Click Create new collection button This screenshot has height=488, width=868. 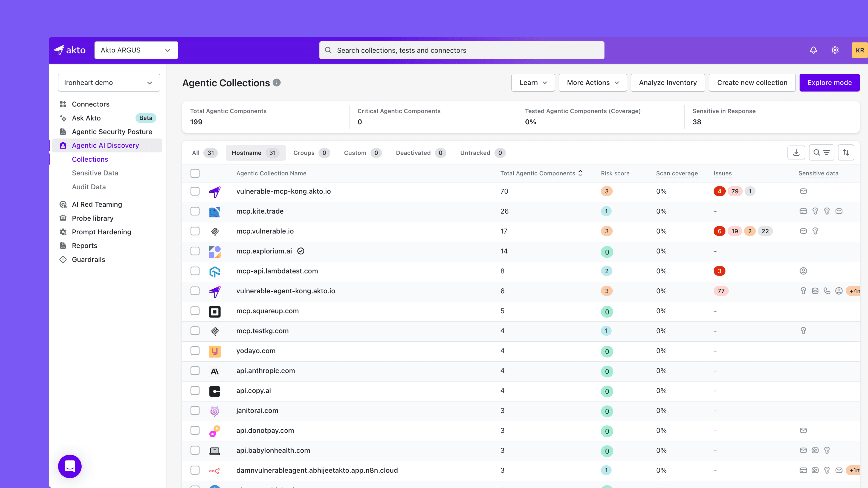tap(752, 83)
